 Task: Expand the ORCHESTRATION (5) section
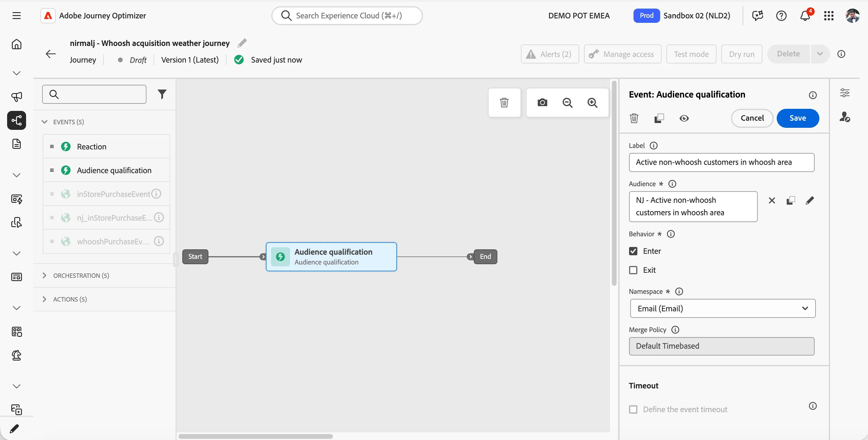[44, 275]
